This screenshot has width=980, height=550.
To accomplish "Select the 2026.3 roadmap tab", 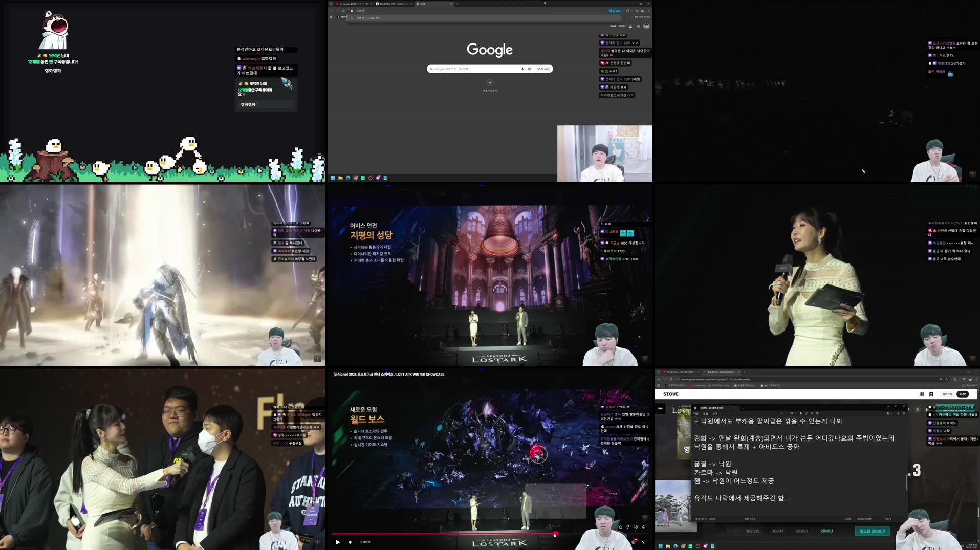I will (826, 531).
